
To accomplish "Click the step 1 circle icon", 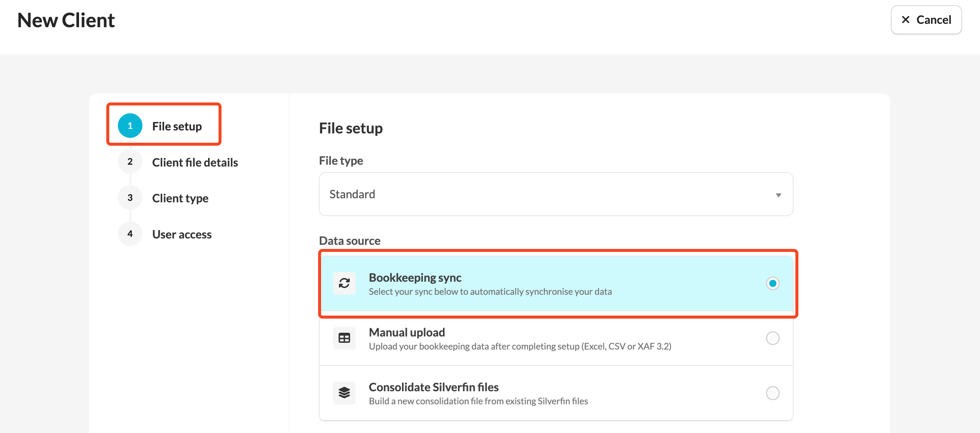I will pyautogui.click(x=130, y=126).
